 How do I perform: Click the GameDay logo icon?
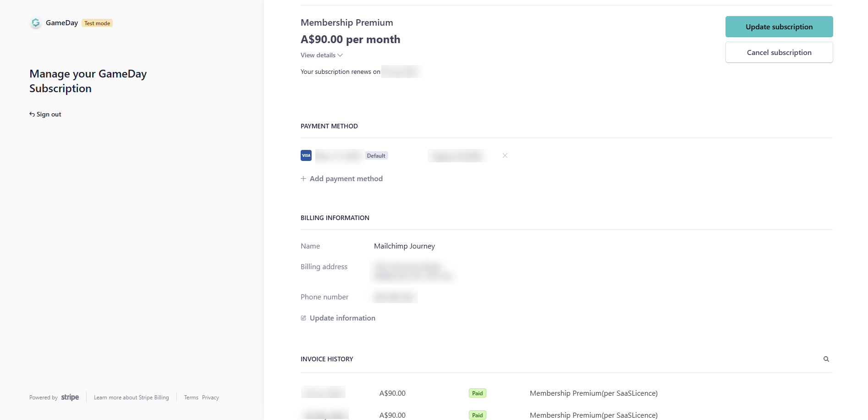tap(36, 23)
